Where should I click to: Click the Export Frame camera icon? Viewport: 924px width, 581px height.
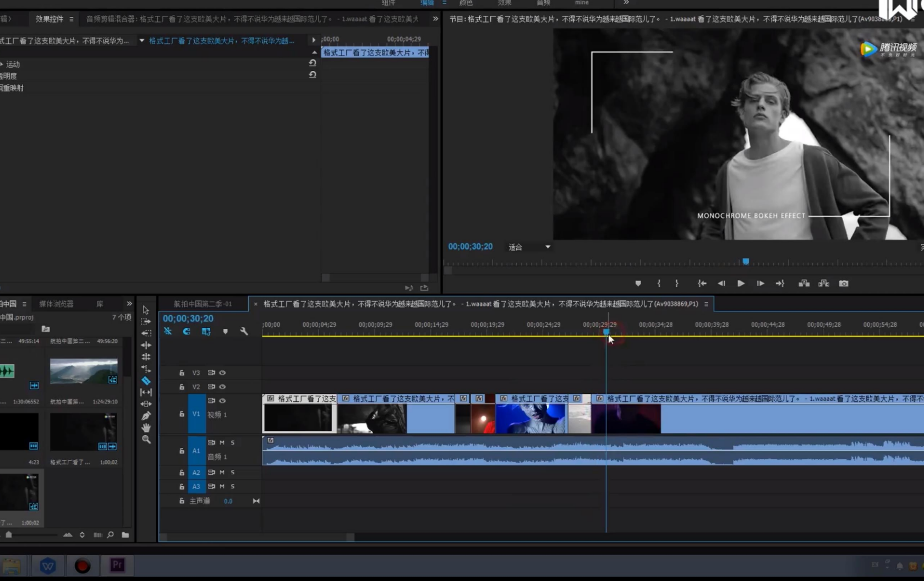843,283
